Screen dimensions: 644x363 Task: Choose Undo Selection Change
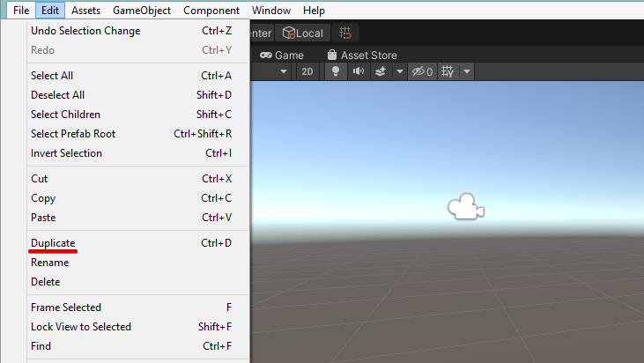tap(138, 31)
